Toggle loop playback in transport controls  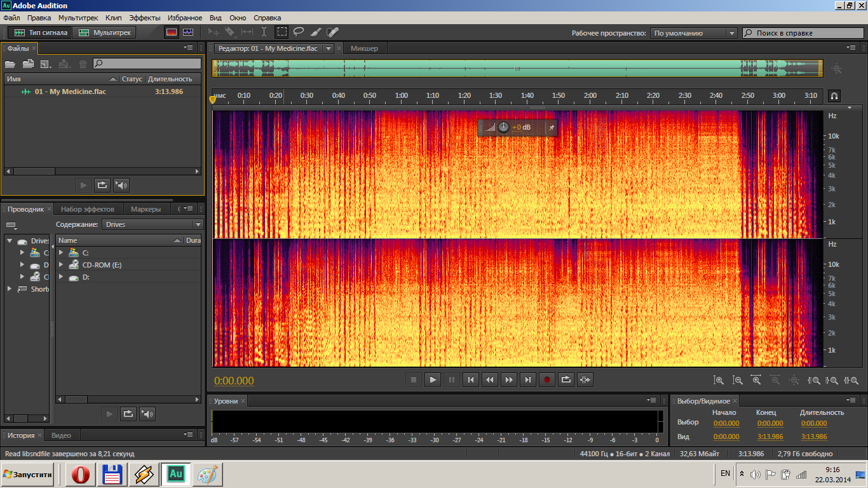click(x=566, y=380)
